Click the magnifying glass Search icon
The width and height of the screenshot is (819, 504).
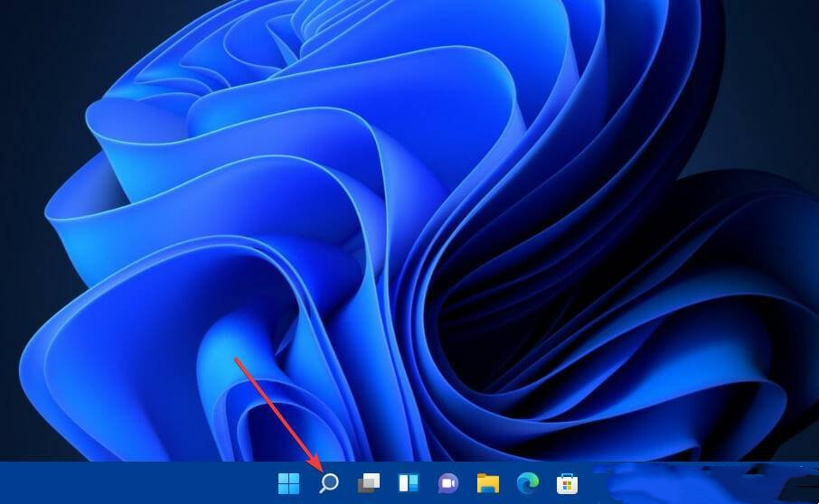click(329, 483)
